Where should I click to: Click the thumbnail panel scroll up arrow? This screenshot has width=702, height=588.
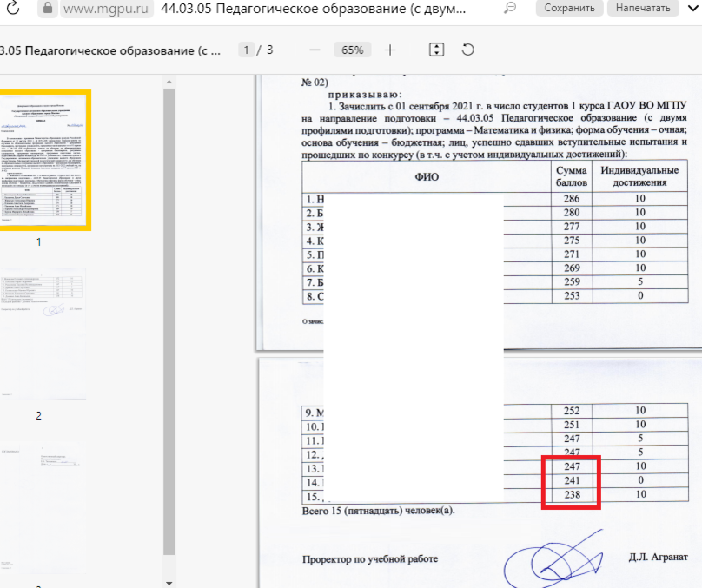point(169,82)
